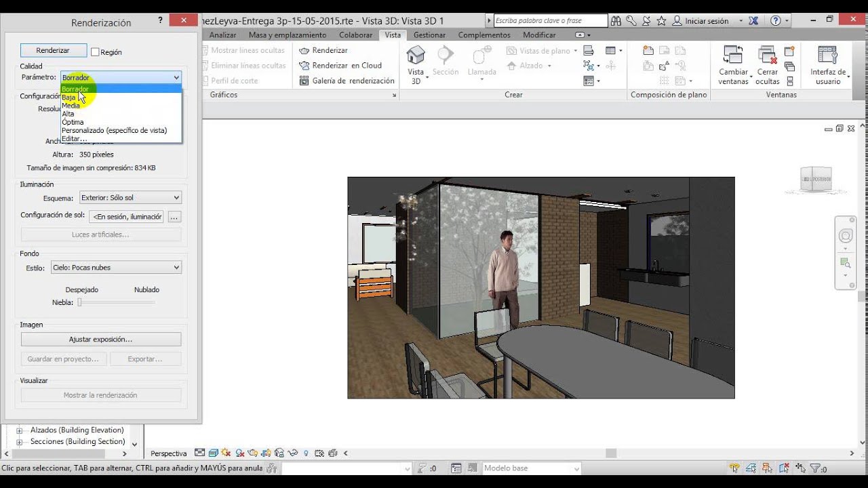Screen dimensions: 868x488
Task: Click the help question mark icon
Action: pos(776,21)
